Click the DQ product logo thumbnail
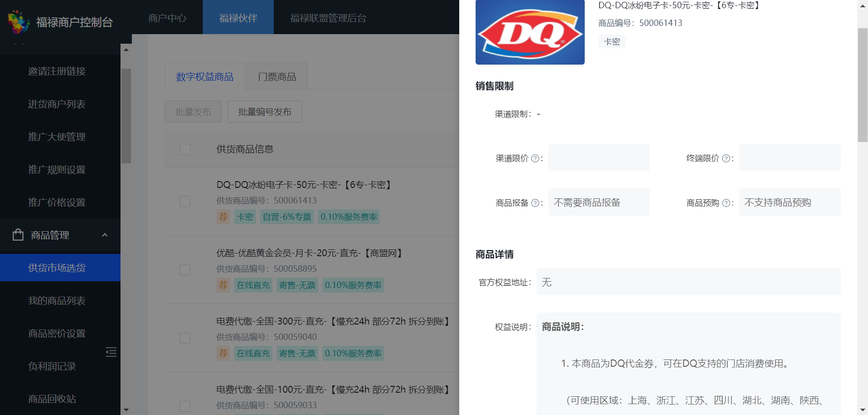The height and width of the screenshot is (415, 868). 530,32
